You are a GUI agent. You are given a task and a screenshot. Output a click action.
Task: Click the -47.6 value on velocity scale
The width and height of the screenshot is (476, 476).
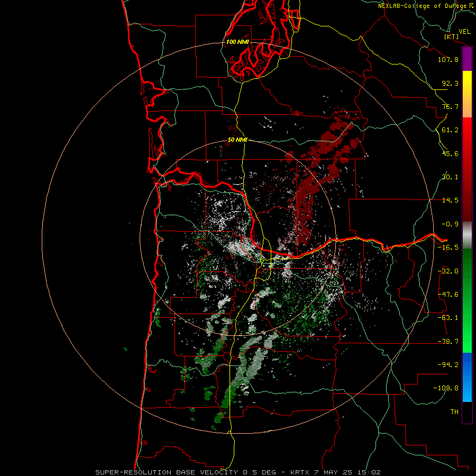click(448, 295)
